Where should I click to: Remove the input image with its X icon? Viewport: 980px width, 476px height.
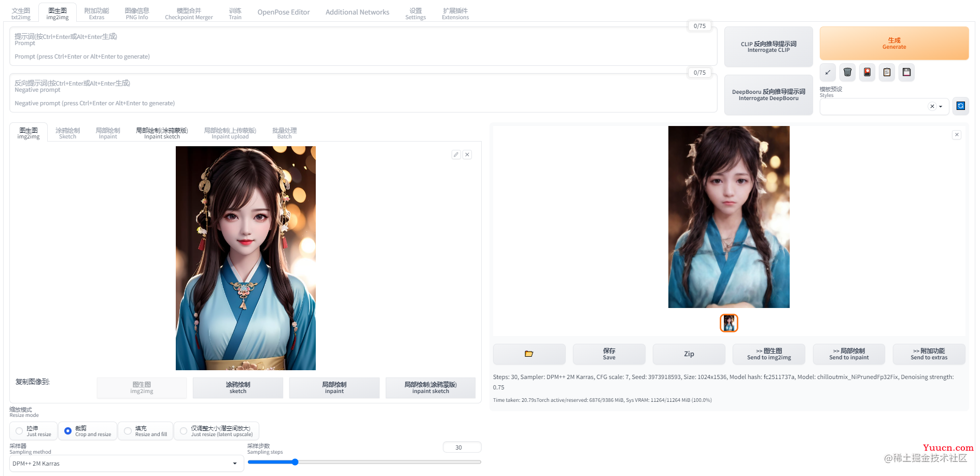(x=467, y=155)
